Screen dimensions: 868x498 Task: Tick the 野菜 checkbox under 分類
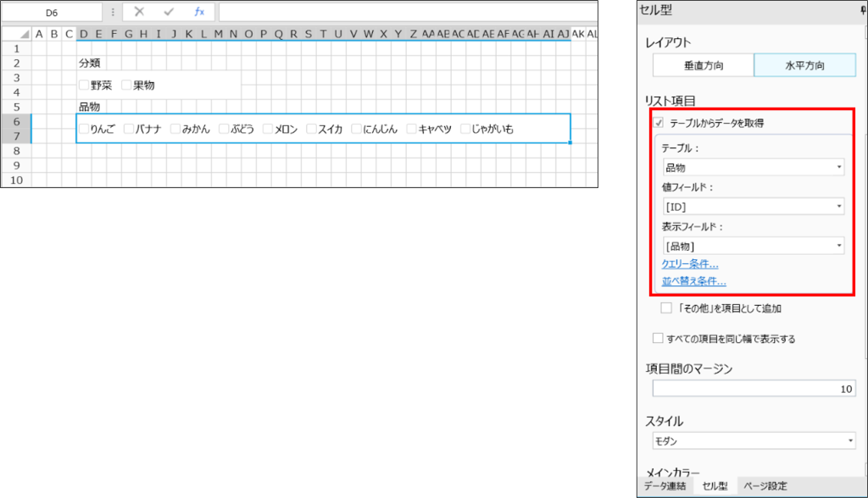[83, 85]
